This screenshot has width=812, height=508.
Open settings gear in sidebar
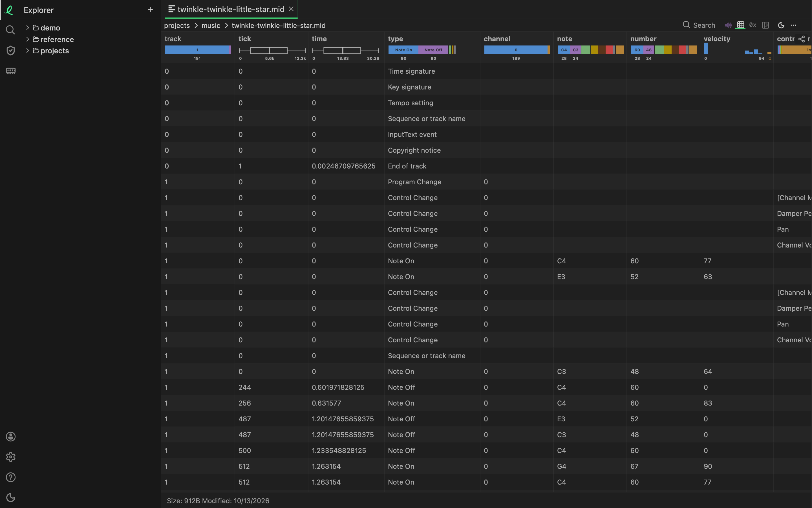[x=10, y=457]
